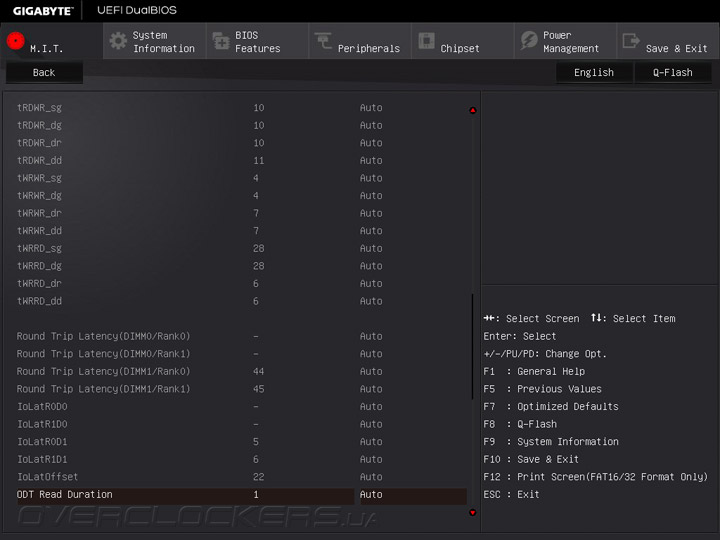Click the Power Management icon
Screen dimensions: 720x540
coord(529,41)
